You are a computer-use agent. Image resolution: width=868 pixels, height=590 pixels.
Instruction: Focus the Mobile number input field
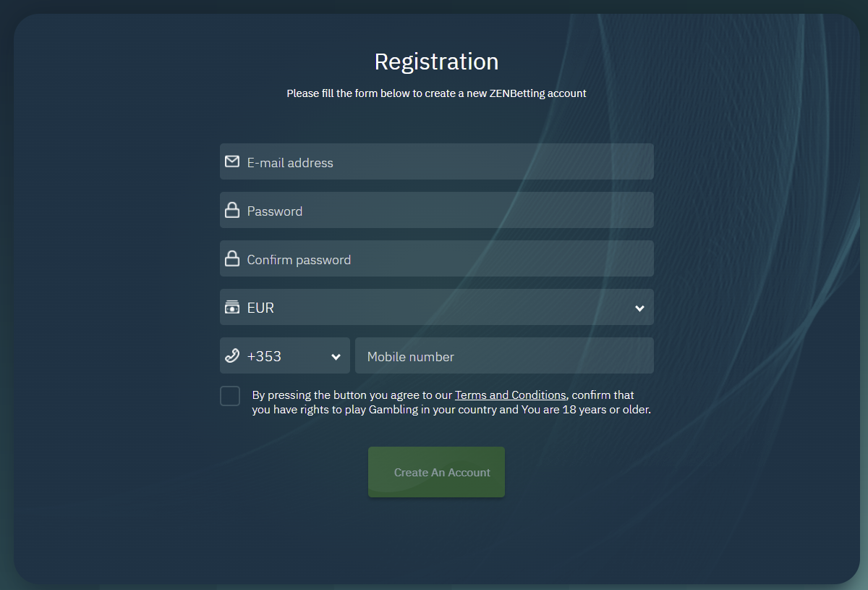coord(504,355)
